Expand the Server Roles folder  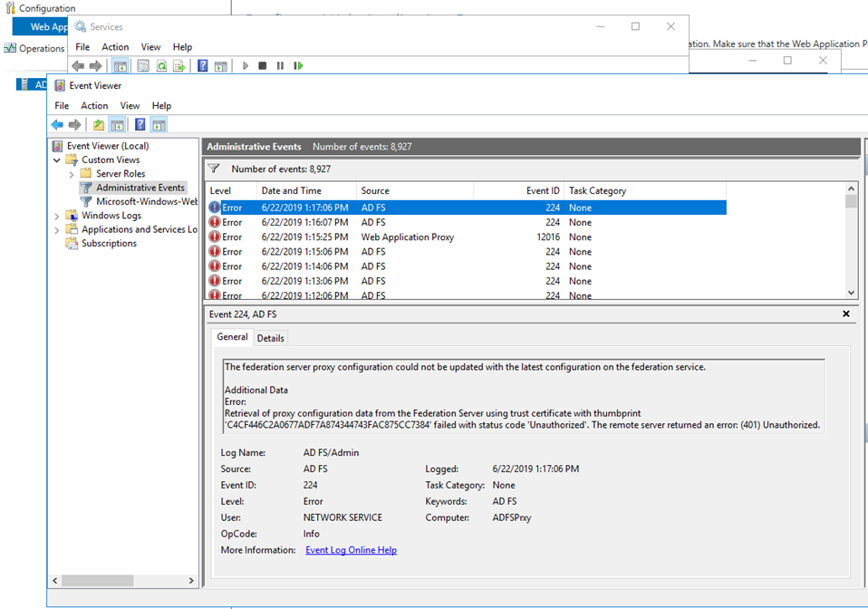[71, 174]
